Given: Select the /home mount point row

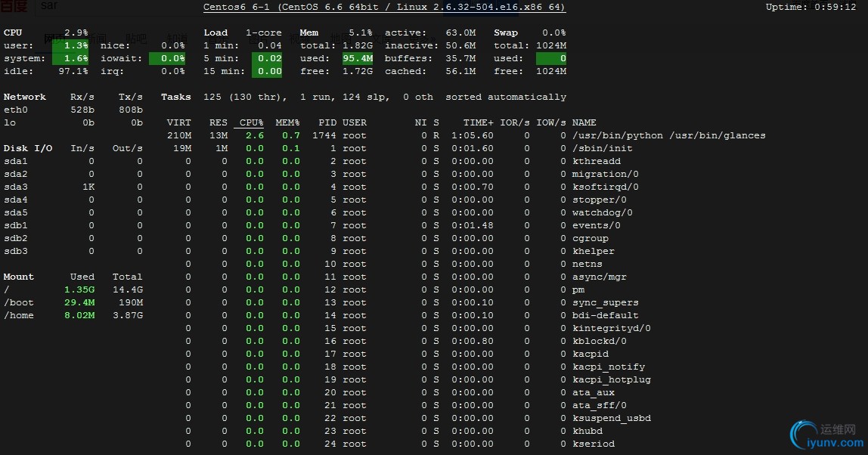Looking at the screenshot, I should click(73, 315).
